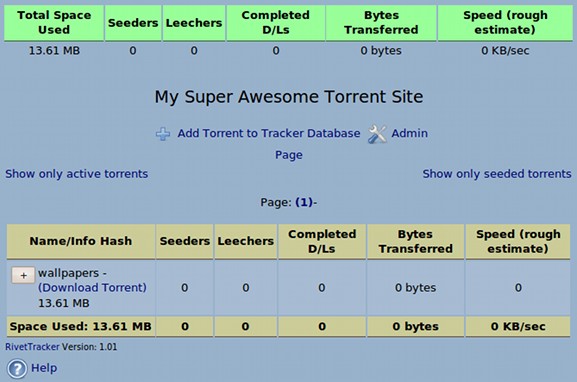Image resolution: width=577 pixels, height=382 pixels.
Task: Expand the wallpapers torrent with plus button
Action: point(23,275)
